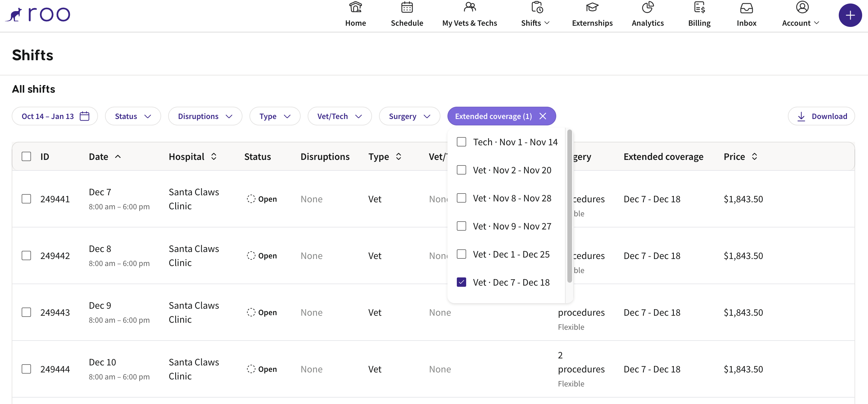
Task: Open the Inbox tray icon
Action: coord(746,8)
